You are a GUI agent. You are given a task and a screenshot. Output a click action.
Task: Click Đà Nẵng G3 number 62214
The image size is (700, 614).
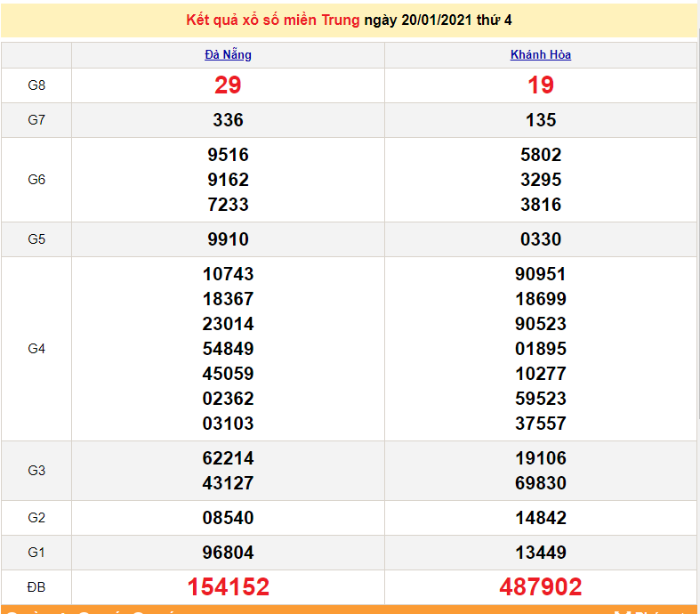(x=228, y=458)
